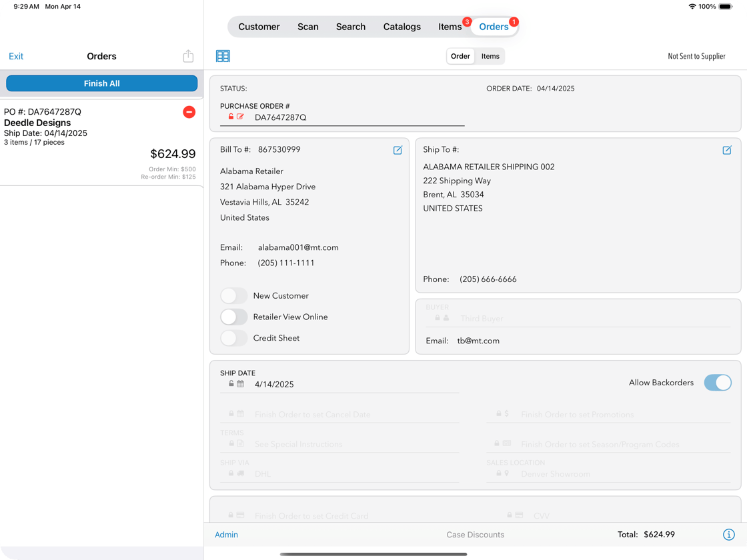Click ALABAMA RETAILER SHIPPING 002 text
The height and width of the screenshot is (560, 747).
pos(489,167)
